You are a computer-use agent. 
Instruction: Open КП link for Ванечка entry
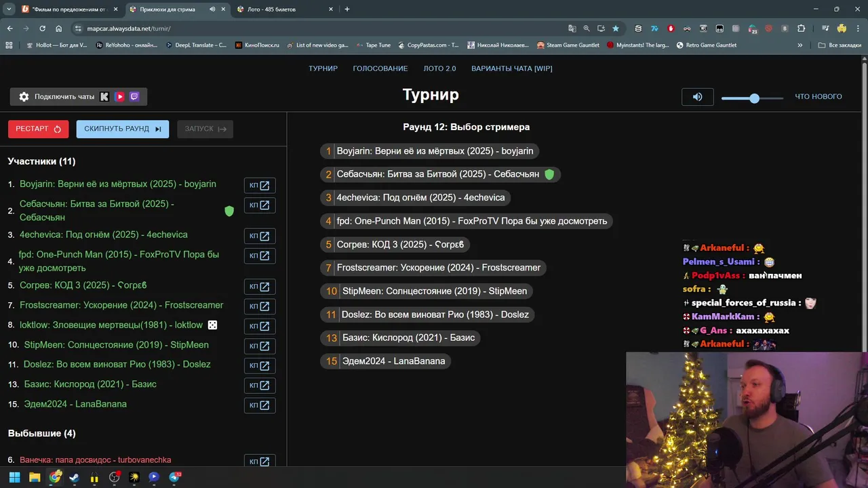[260, 462]
